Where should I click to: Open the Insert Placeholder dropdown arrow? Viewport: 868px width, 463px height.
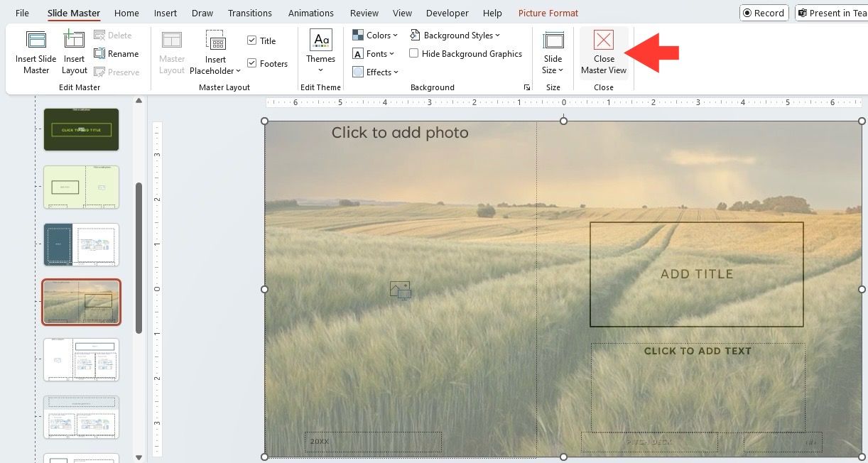(x=238, y=71)
